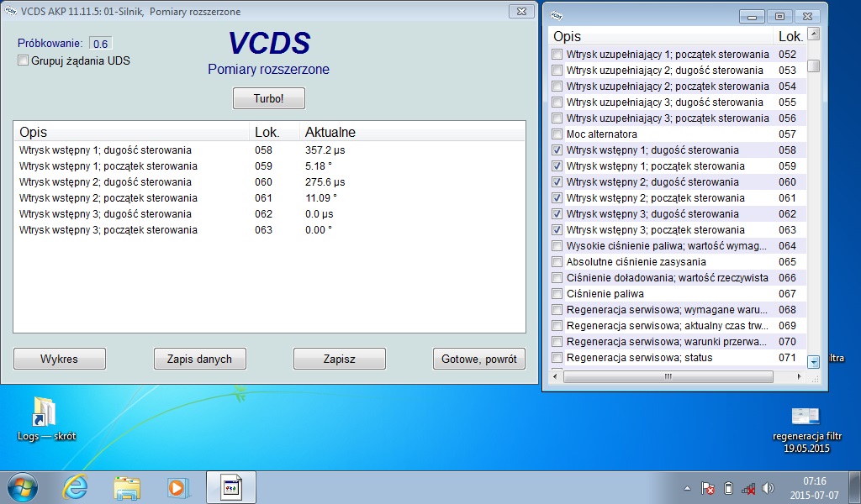The height and width of the screenshot is (504, 861).
Task: Open the Logs — skrót desktop shortcut
Action: (x=46, y=419)
